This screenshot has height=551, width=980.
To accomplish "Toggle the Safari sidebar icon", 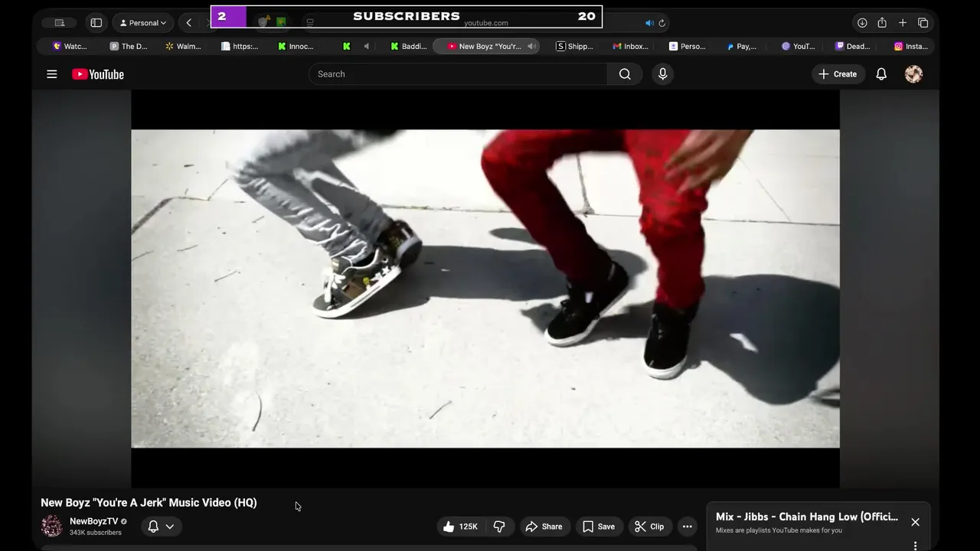I will click(x=96, y=23).
